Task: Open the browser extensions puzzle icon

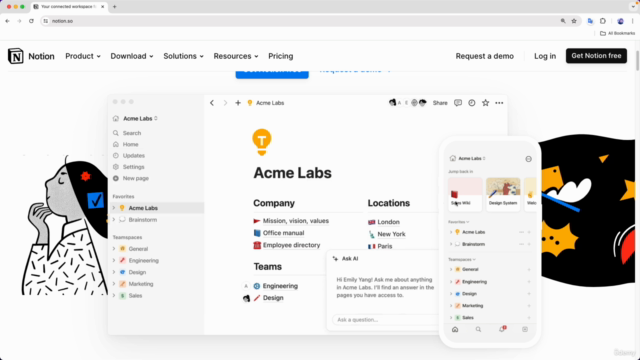Action: (603, 21)
